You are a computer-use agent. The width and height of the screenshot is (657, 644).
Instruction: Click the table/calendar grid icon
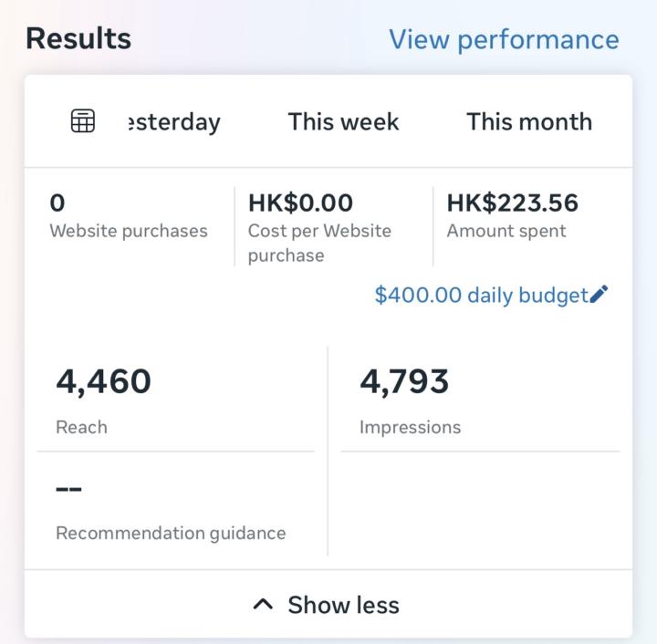point(83,121)
